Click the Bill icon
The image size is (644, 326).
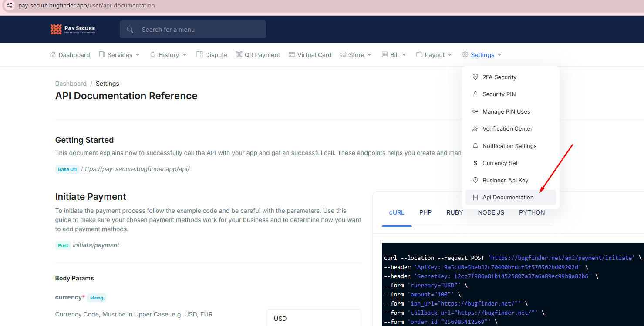(384, 54)
